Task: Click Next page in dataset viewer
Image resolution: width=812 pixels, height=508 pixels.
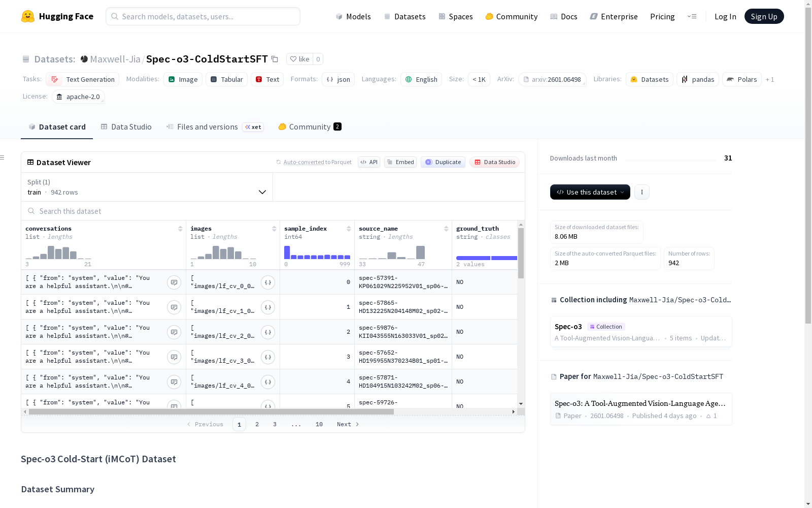Action: 348,424
